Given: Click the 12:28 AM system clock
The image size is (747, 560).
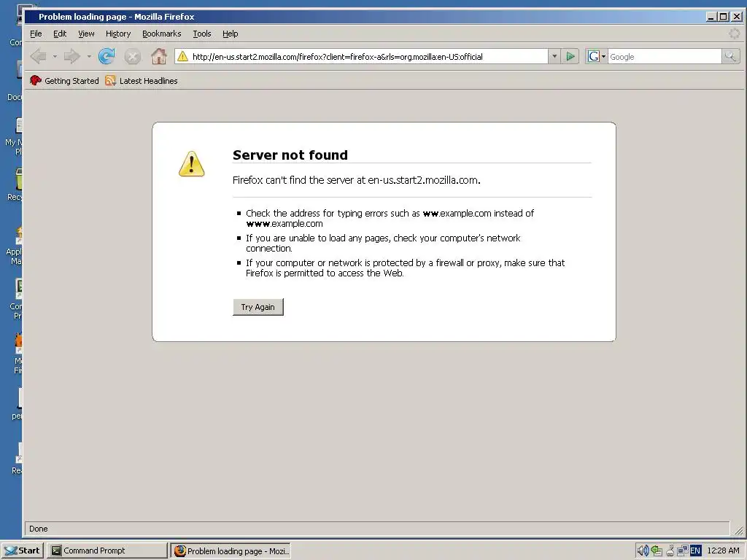Looking at the screenshot, I should [723, 551].
